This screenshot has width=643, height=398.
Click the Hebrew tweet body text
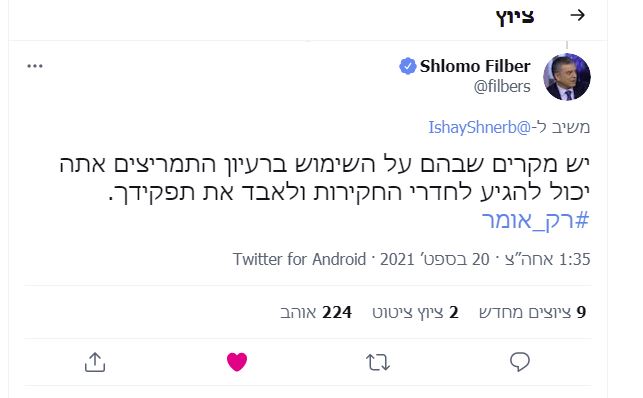pos(324,178)
